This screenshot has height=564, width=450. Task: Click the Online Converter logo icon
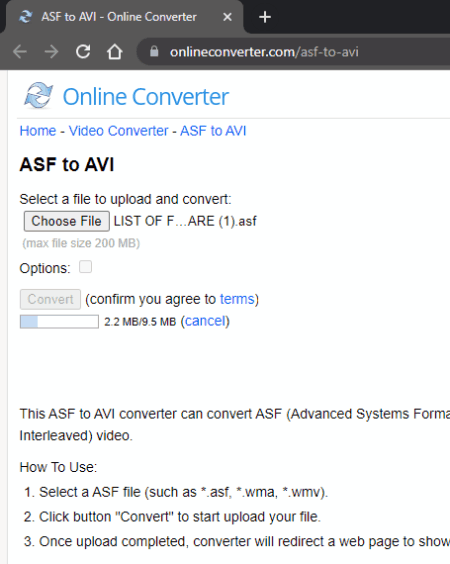tap(38, 95)
